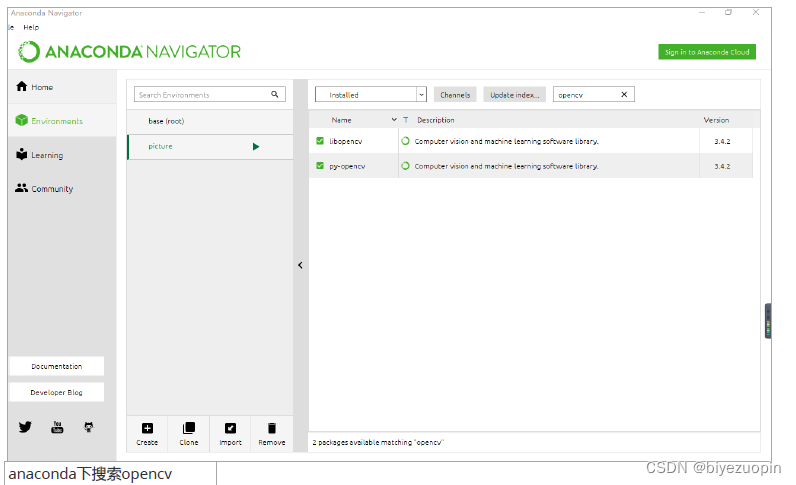The image size is (796, 485).
Task: Click the Channels button
Action: click(x=455, y=95)
